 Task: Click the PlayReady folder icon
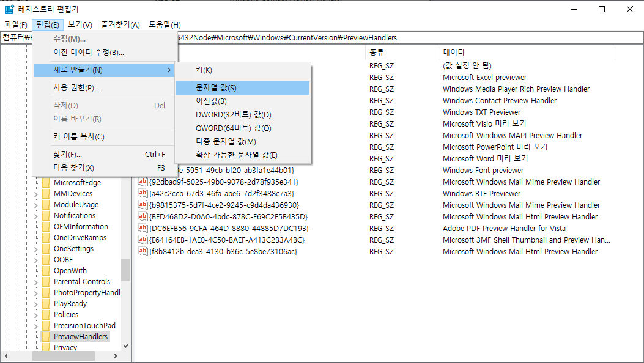(46, 304)
